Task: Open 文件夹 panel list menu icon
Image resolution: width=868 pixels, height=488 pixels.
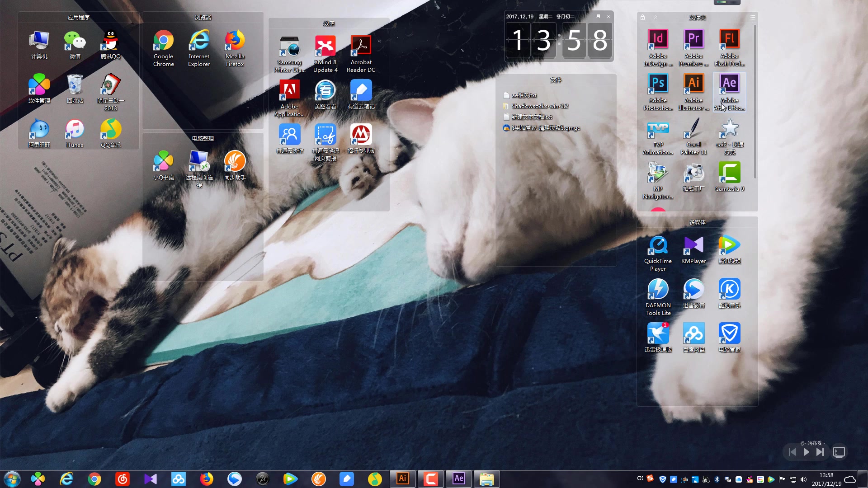Action: click(752, 17)
